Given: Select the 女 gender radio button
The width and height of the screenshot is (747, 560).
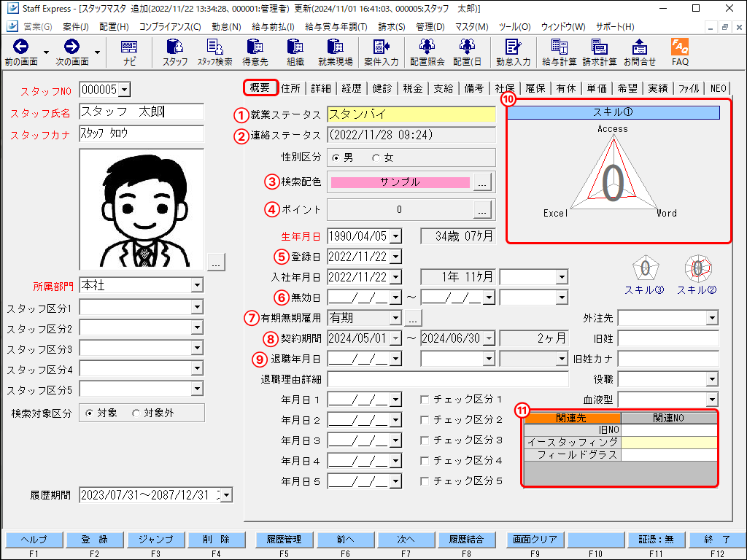Looking at the screenshot, I should tap(376, 157).
